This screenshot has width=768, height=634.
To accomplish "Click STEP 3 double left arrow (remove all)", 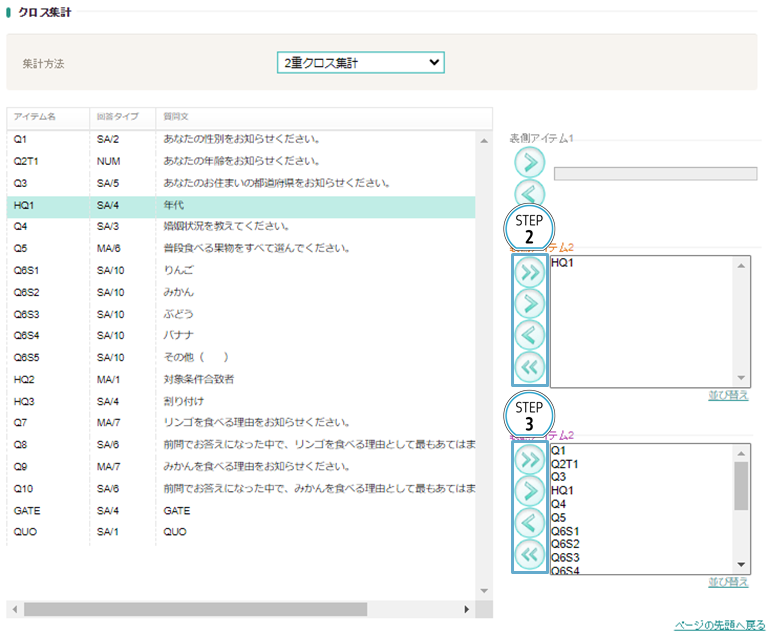I will coord(530,553).
